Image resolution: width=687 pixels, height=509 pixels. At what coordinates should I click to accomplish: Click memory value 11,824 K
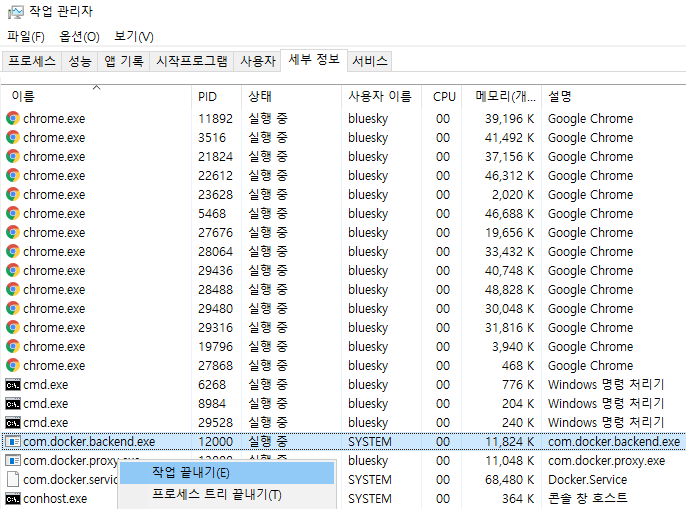point(510,442)
